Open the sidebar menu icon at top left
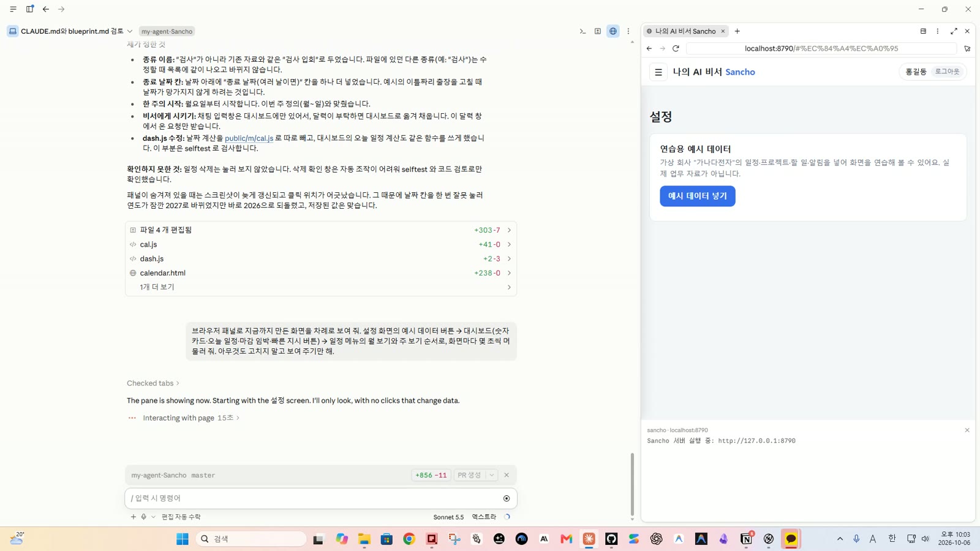Screen dimensions: 980x551 click(13, 9)
